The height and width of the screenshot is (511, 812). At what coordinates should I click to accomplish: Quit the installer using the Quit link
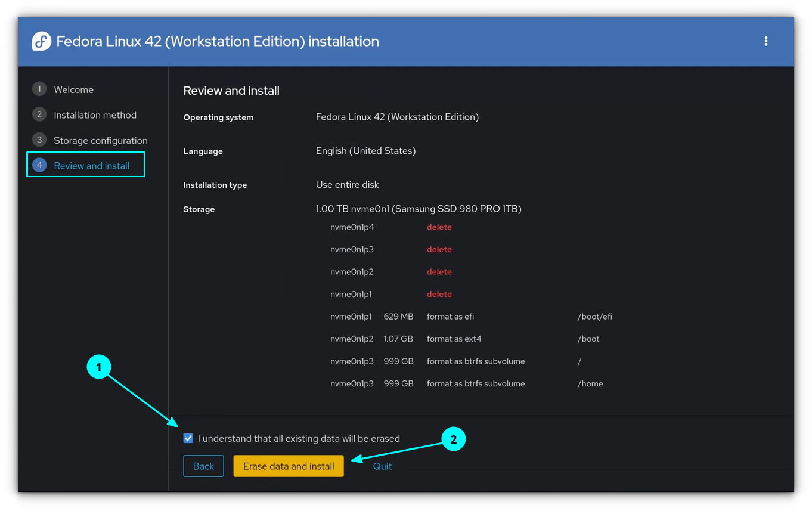382,466
